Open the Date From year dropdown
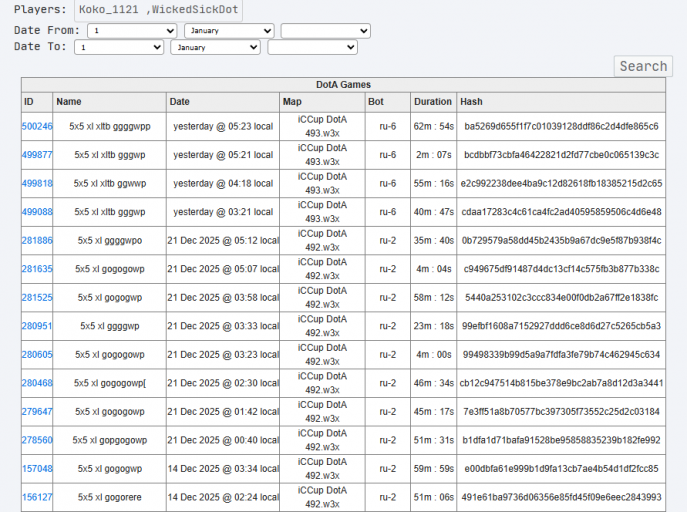Viewport: 687px width, 512px height. [326, 31]
